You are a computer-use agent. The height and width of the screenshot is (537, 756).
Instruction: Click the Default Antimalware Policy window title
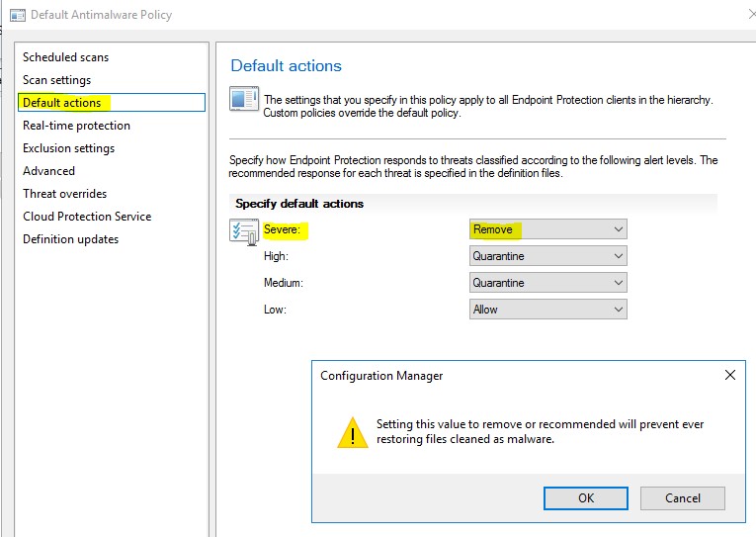tap(101, 15)
